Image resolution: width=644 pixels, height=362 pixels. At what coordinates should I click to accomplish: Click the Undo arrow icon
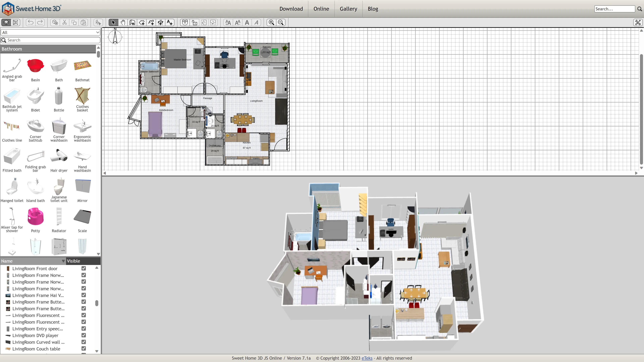pos(31,22)
